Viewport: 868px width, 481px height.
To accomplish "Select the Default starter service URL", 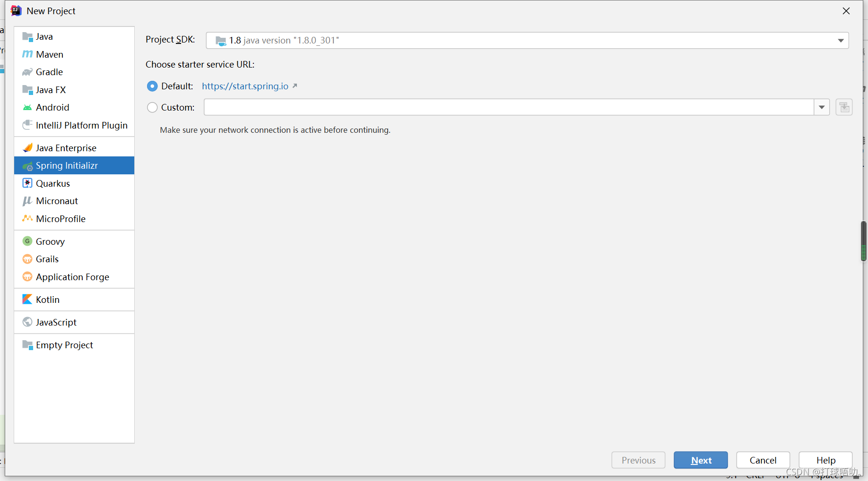I will pyautogui.click(x=152, y=86).
